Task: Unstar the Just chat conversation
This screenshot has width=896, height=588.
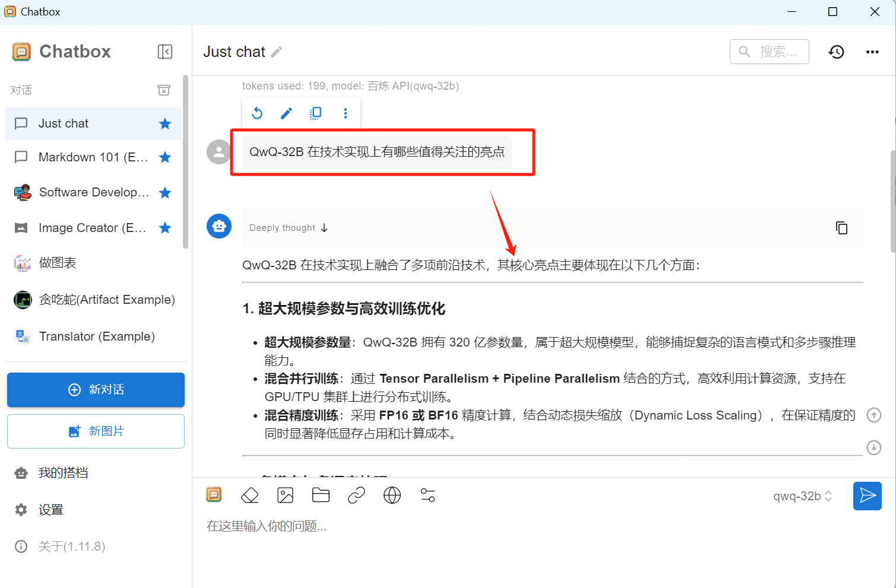Action: [x=165, y=123]
